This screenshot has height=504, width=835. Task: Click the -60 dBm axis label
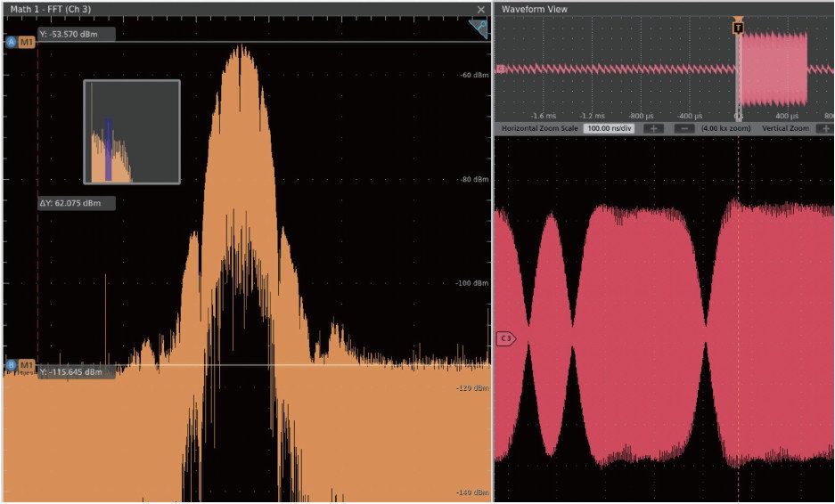[x=474, y=75]
